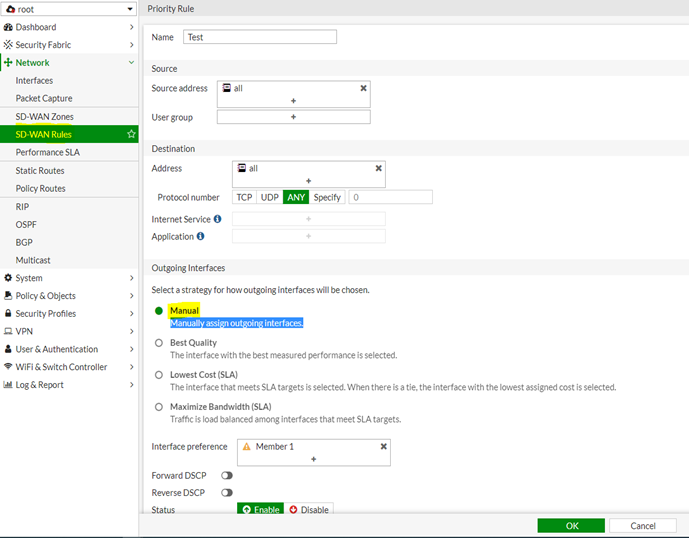Set Status to Disable
Viewport: 689px width, 538px height.
(x=309, y=509)
